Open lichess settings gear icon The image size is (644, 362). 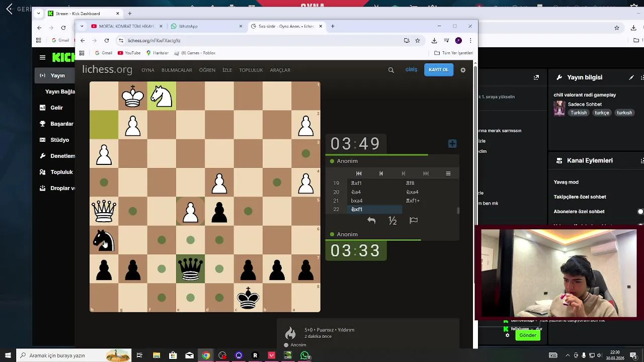[463, 70]
